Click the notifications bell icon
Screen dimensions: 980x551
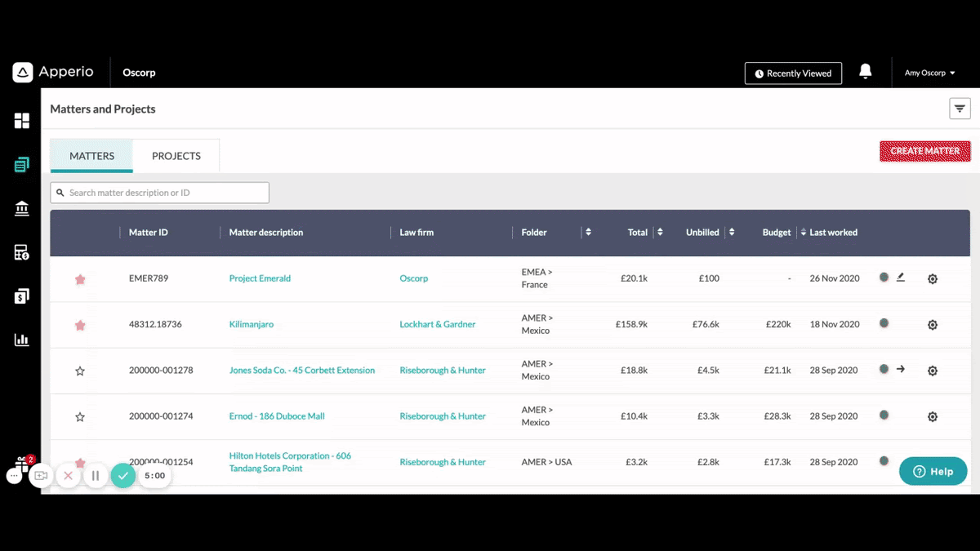pyautogui.click(x=866, y=72)
